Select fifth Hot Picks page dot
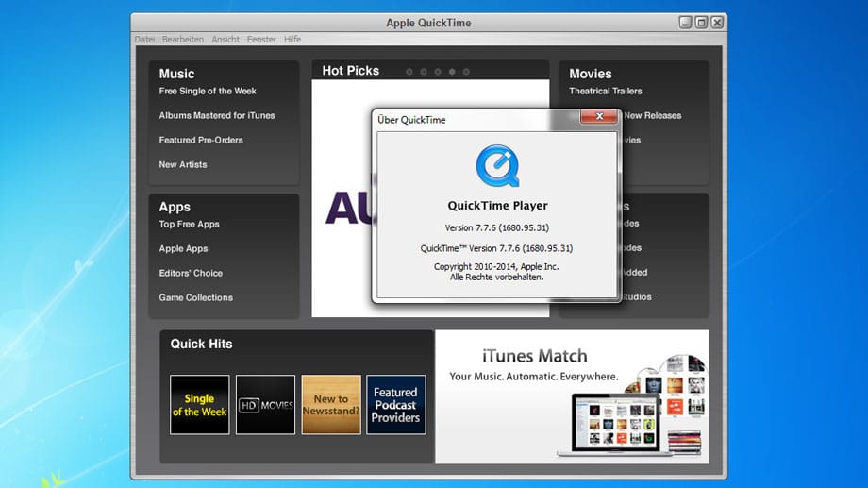This screenshot has height=488, width=868. (466, 72)
